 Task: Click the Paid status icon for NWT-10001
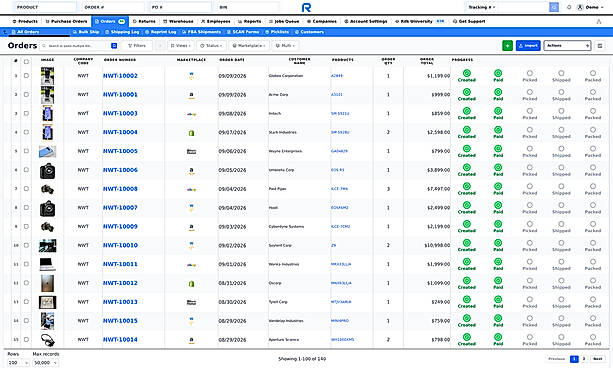(x=498, y=92)
